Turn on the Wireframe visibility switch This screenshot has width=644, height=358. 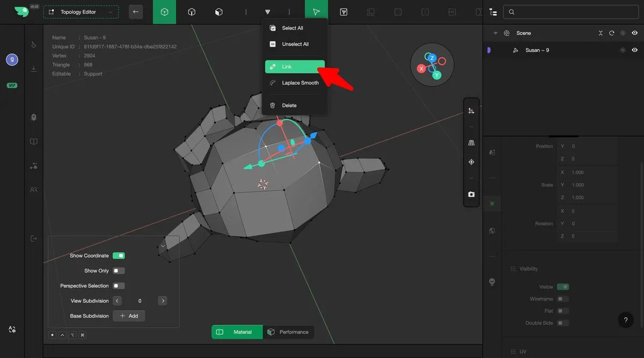pyautogui.click(x=562, y=299)
